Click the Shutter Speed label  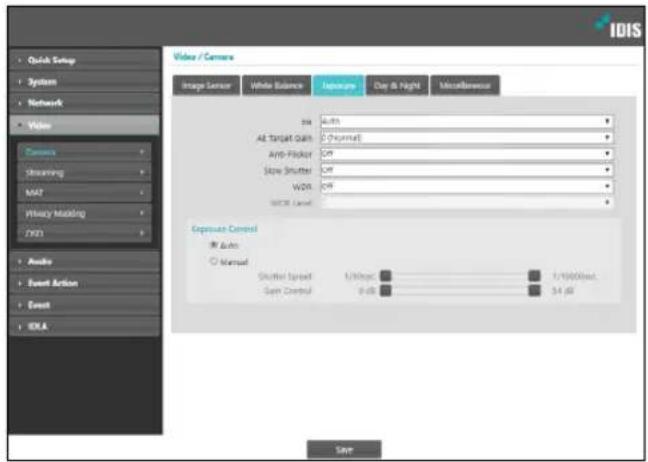[285, 276]
